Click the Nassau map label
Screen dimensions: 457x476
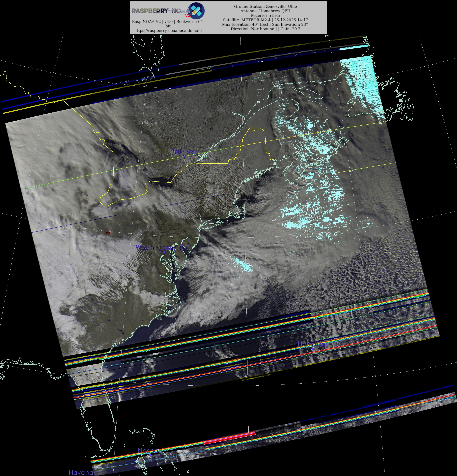tap(150, 450)
